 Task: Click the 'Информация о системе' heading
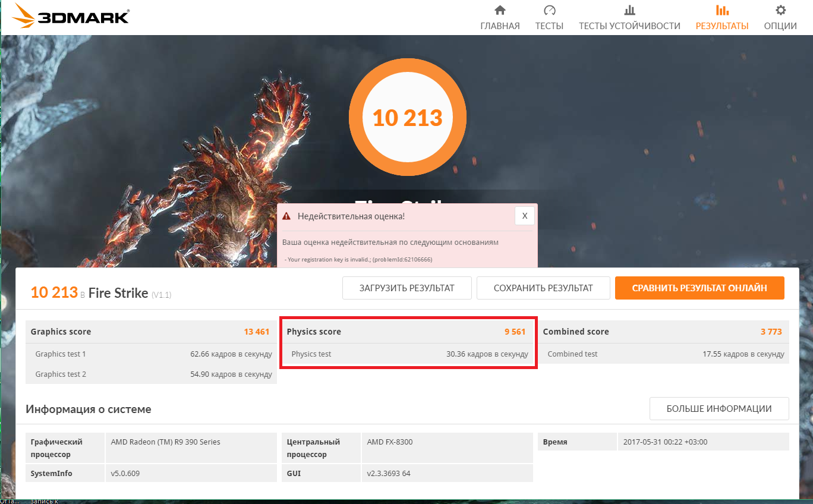(89, 409)
